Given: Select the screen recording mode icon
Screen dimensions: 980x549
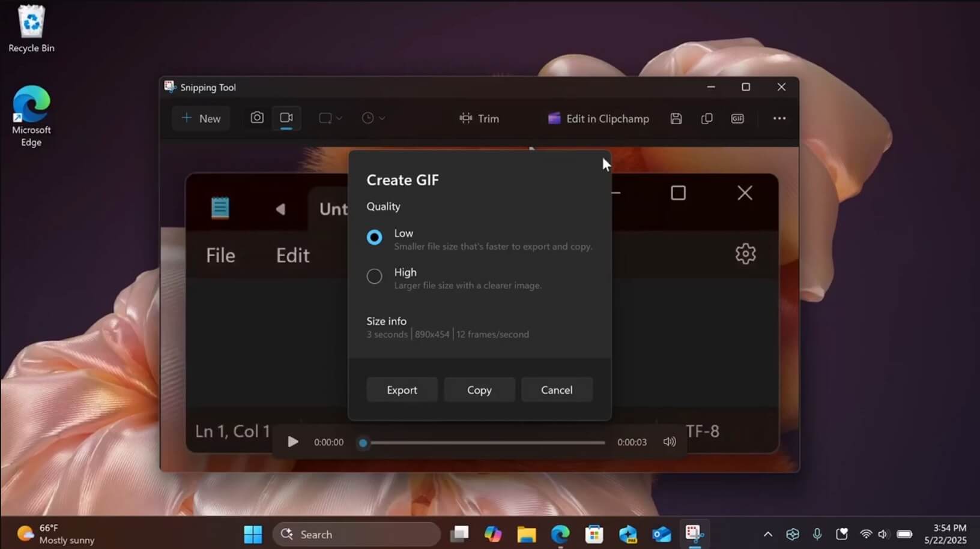Looking at the screenshot, I should tap(286, 118).
